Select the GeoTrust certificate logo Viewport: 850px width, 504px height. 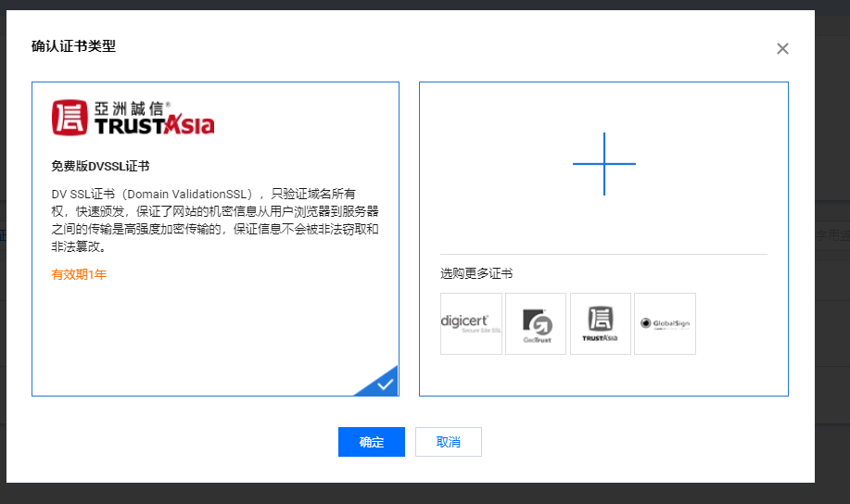pos(536,324)
